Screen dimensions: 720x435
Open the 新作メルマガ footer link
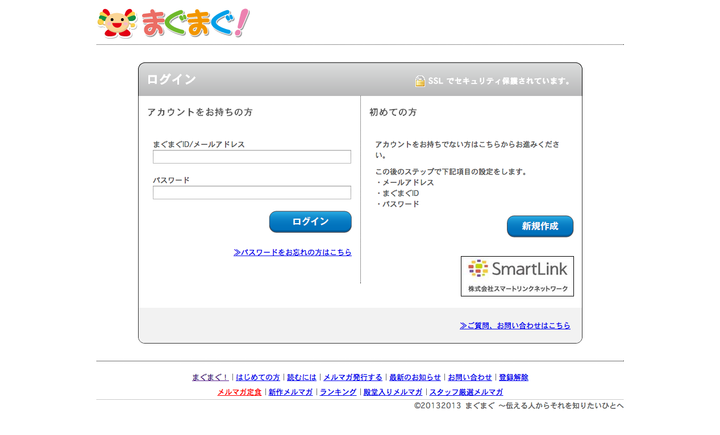291,392
